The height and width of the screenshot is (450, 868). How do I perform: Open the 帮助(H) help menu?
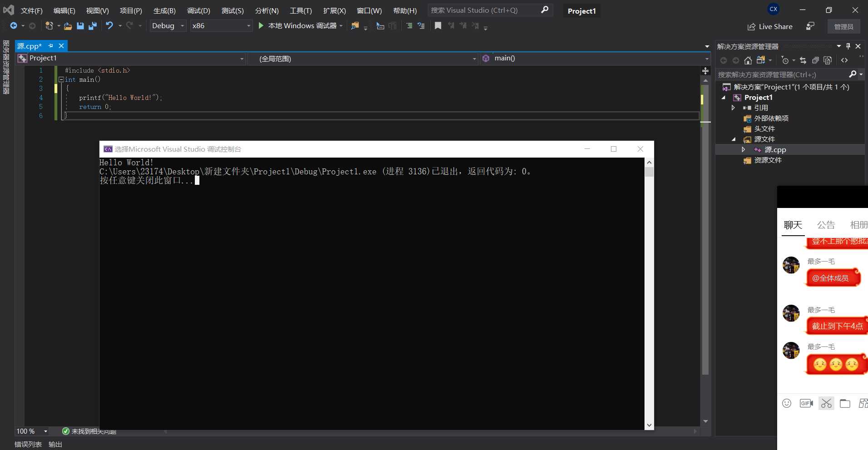tap(405, 10)
